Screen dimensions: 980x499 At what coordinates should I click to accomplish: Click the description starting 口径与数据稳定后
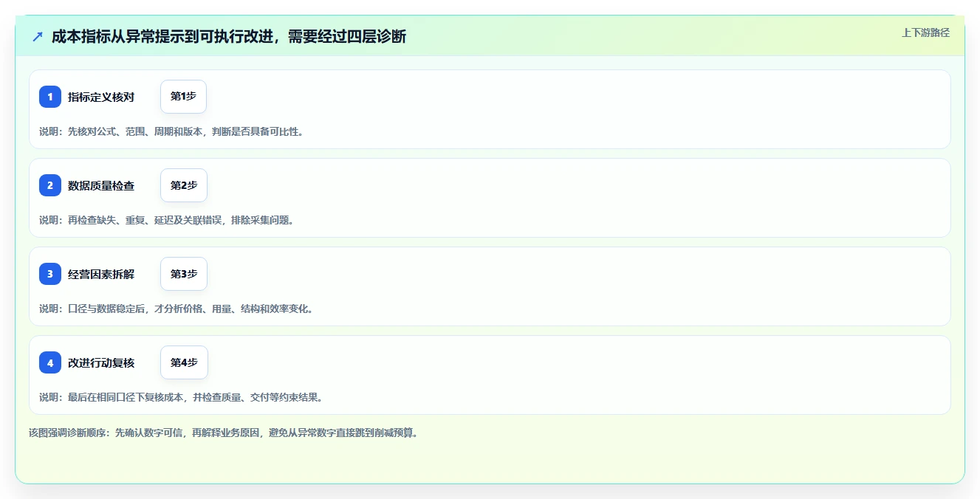point(177,309)
